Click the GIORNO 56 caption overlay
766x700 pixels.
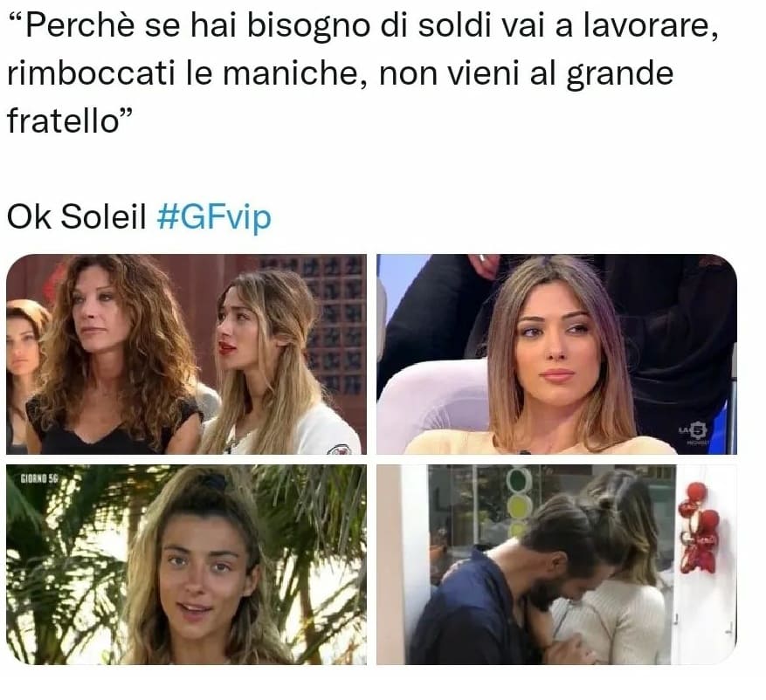(x=38, y=479)
